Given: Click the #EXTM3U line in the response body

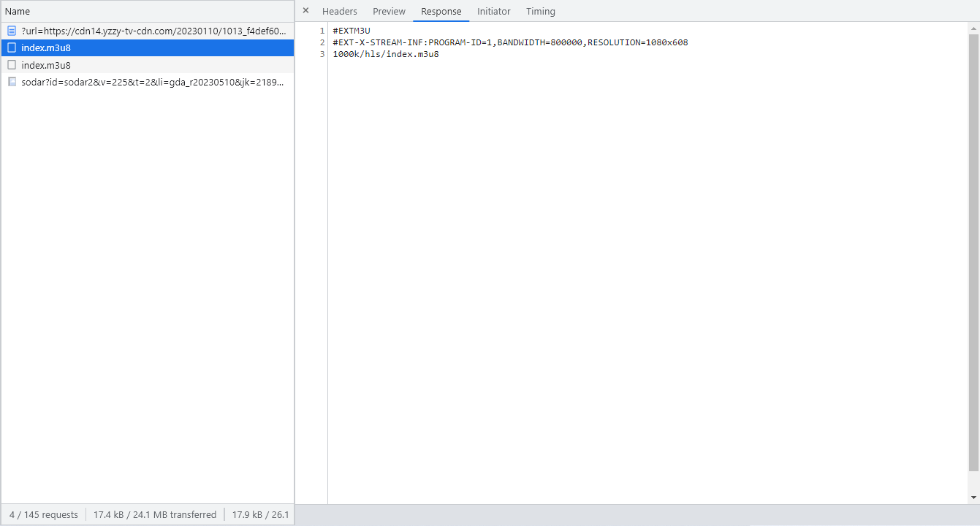Looking at the screenshot, I should point(352,31).
